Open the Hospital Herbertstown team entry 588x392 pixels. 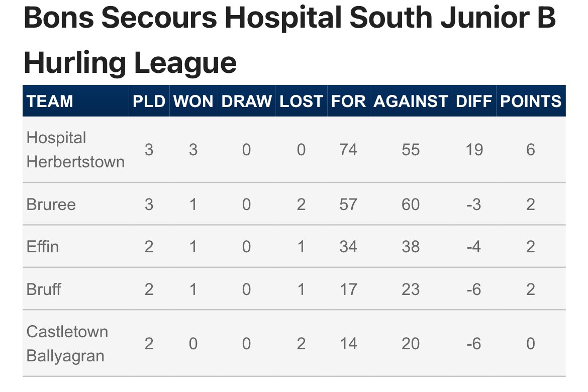(x=75, y=150)
